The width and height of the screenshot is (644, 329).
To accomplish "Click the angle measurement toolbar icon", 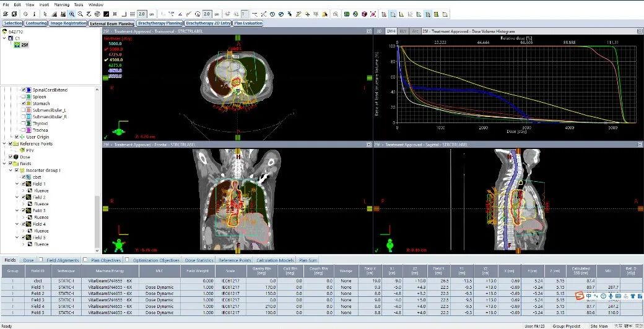I will pyautogui.click(x=180, y=14).
